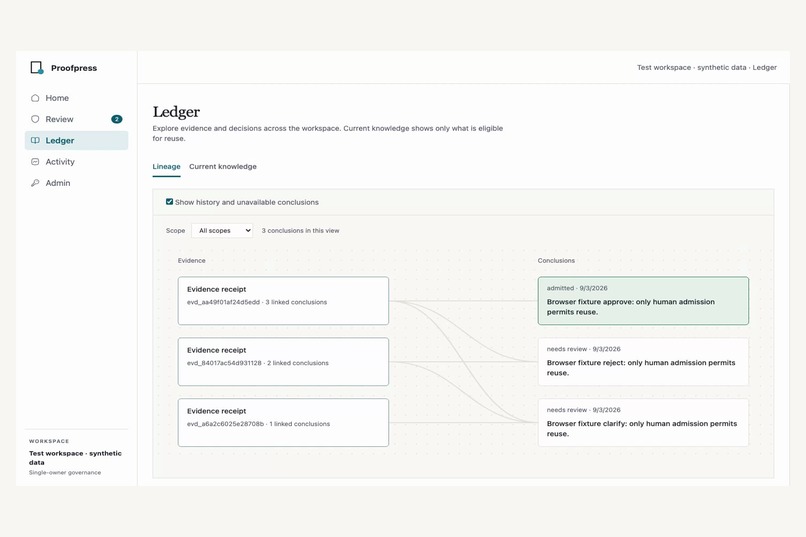Click the 'Conclusions' column label
This screenshot has height=537, width=806.
pos(556,261)
